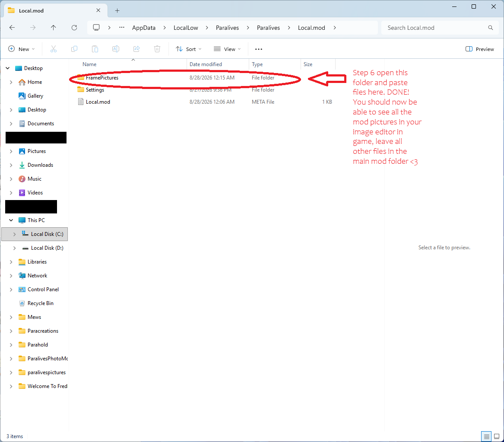The width and height of the screenshot is (504, 442).
Task: Click the Cut scissors icon
Action: (x=54, y=49)
